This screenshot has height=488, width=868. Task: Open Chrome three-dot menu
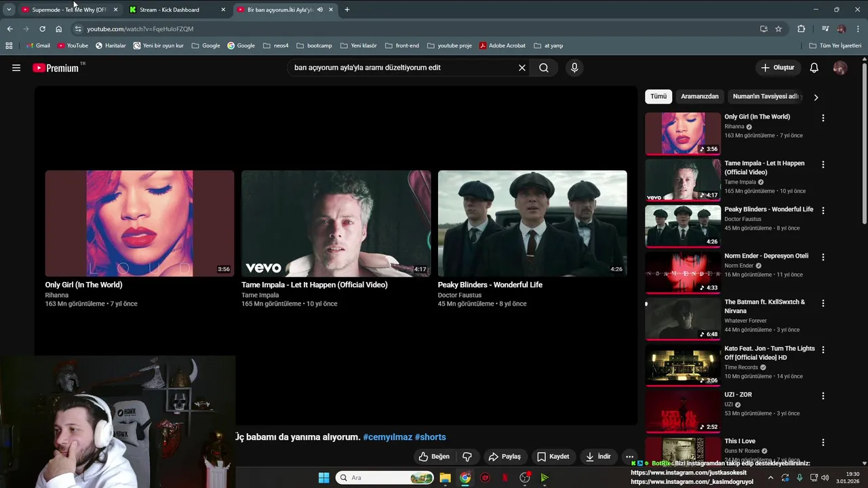click(x=859, y=29)
